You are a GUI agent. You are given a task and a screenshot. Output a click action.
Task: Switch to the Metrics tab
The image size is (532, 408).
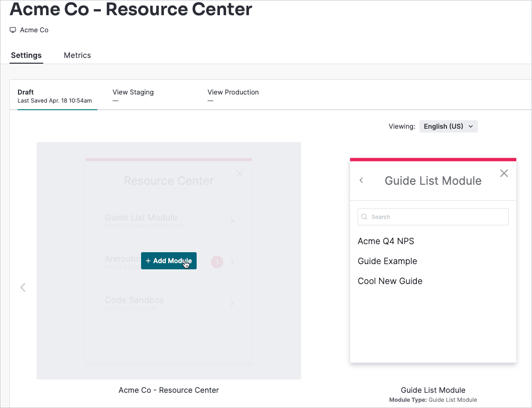[77, 55]
